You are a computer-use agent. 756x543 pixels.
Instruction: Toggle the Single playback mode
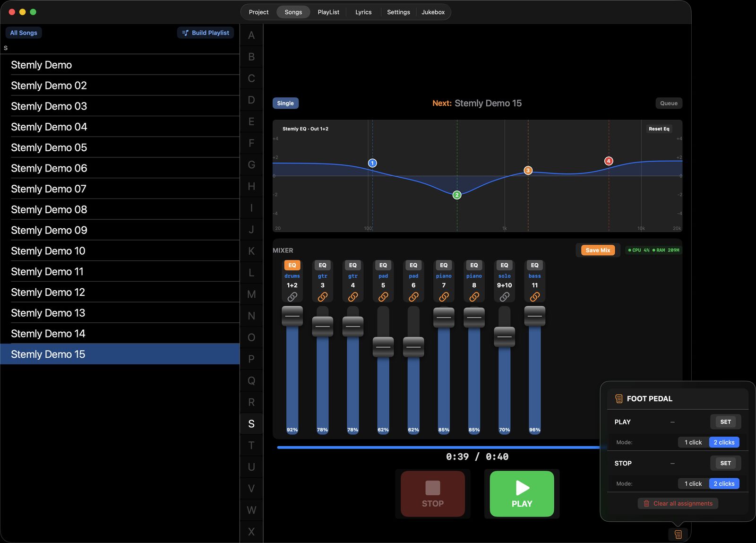coord(285,103)
